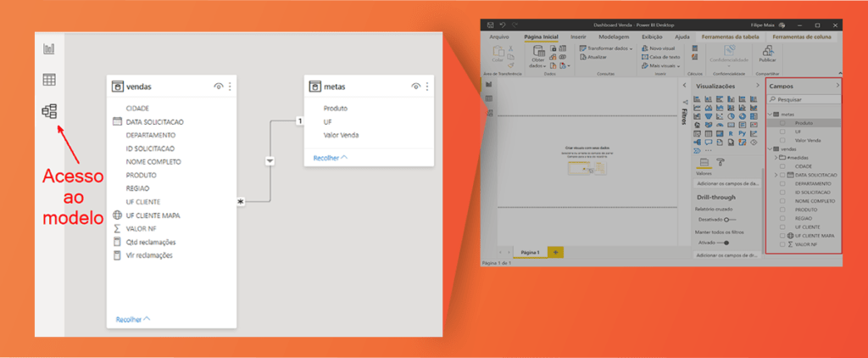The image size is (868, 358).
Task: Check the Produto field under metas
Action: point(782,123)
